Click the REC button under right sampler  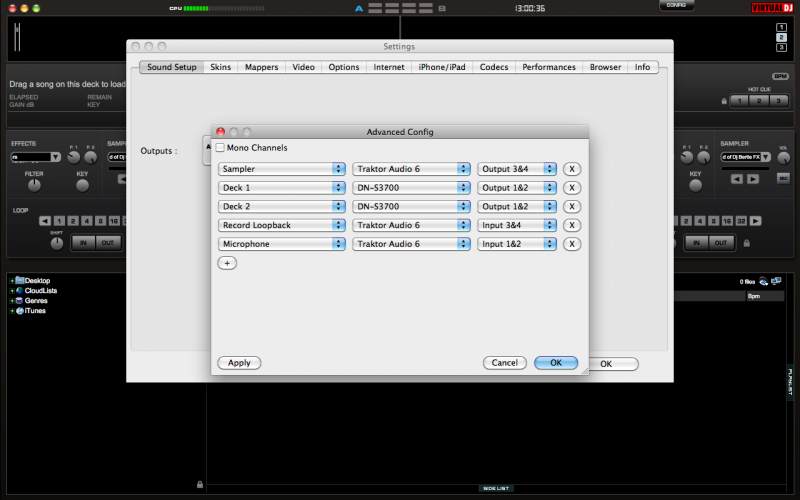tap(783, 179)
